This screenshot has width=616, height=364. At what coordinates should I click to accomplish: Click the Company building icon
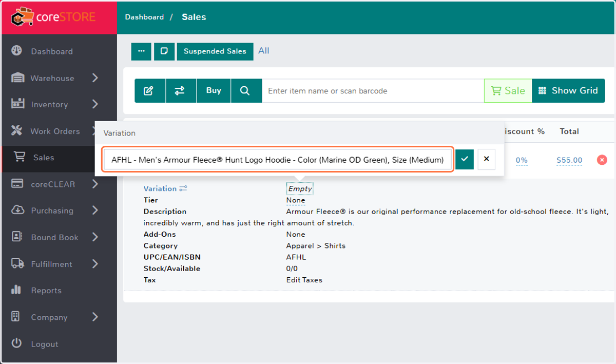[15, 316]
